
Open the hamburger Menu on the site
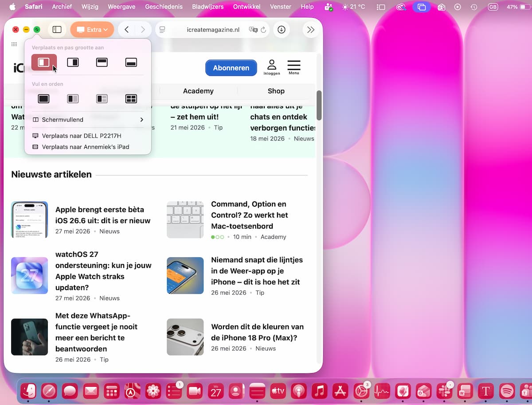(294, 67)
